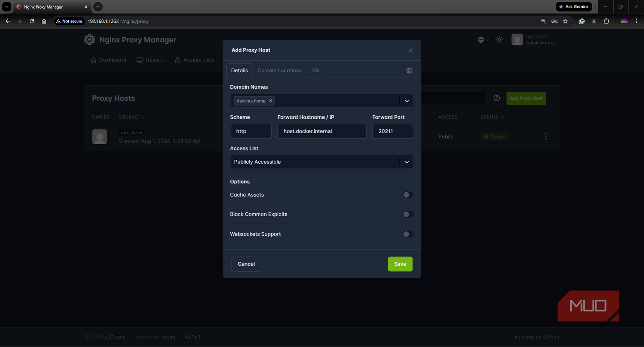
Task: Open the Tabler theme link
Action: (x=168, y=337)
